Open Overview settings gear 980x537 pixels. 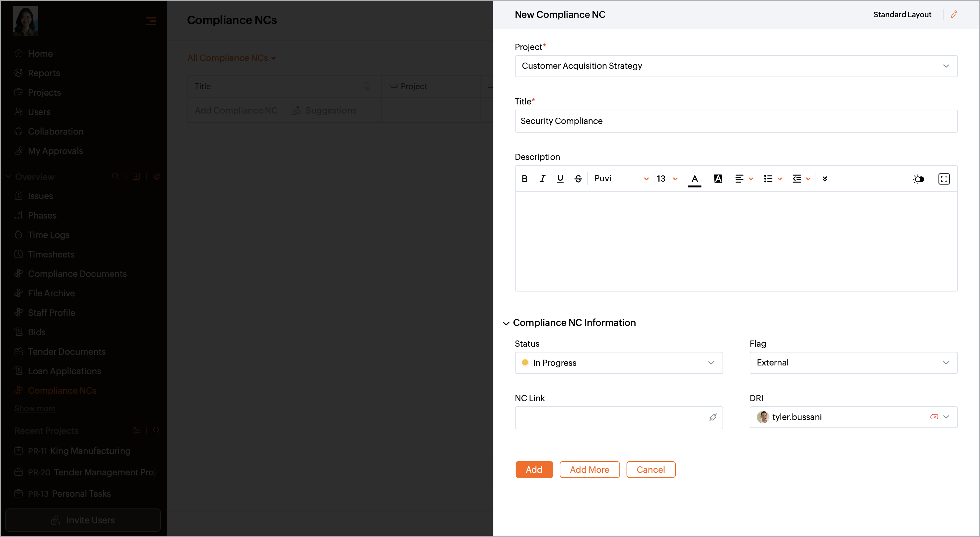156,176
